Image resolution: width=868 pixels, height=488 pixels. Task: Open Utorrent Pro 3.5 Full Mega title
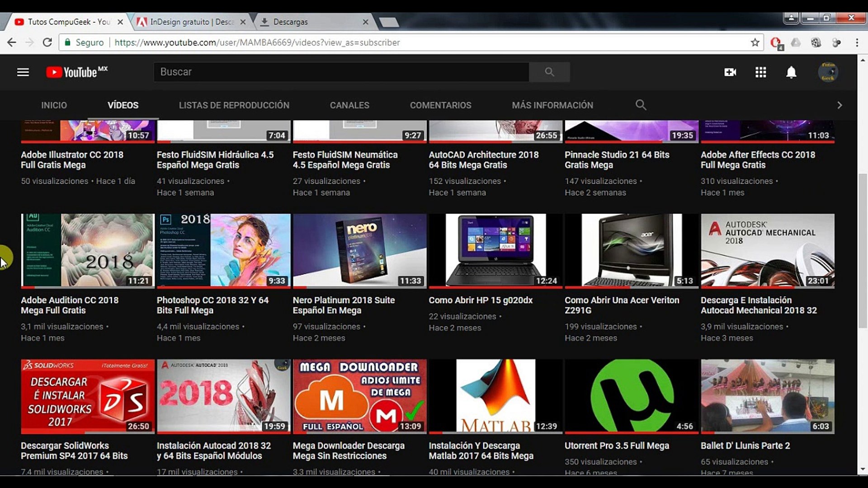[x=617, y=446]
